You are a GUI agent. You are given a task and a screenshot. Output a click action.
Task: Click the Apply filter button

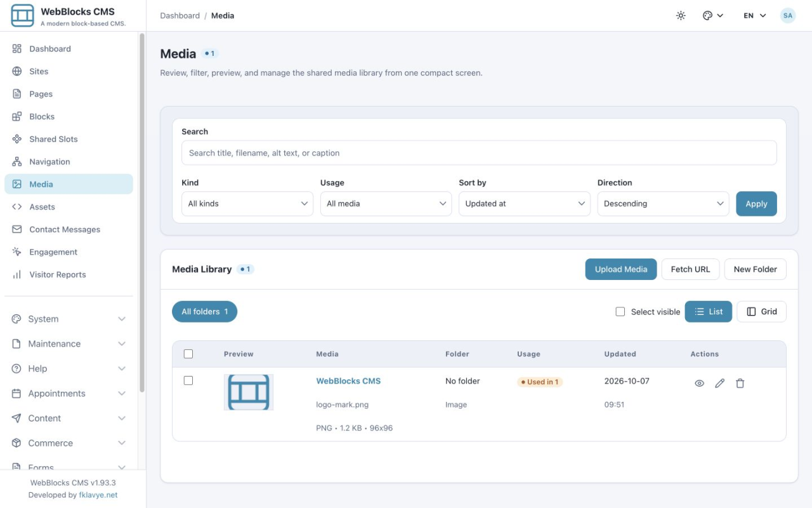pos(756,204)
